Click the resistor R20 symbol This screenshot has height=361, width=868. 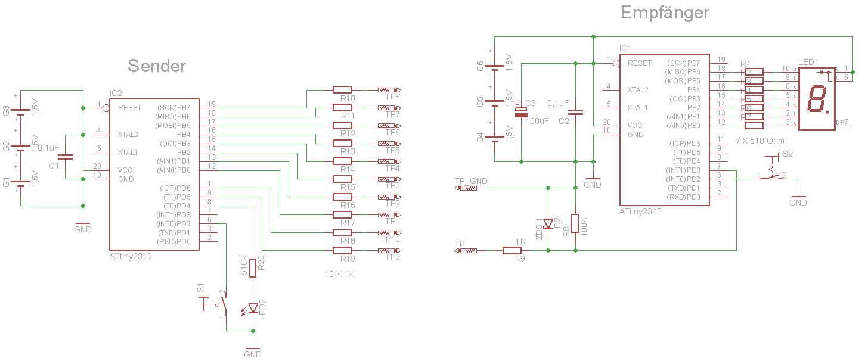pos(253,267)
